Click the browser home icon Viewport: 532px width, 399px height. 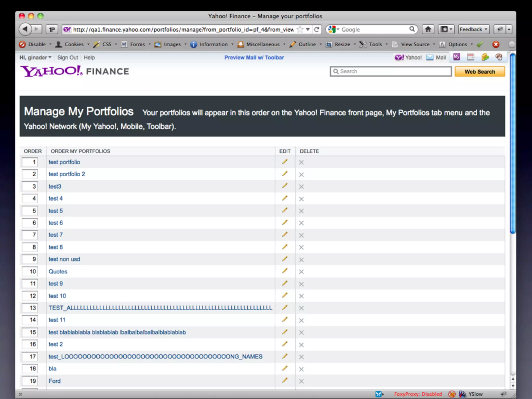tap(428, 29)
